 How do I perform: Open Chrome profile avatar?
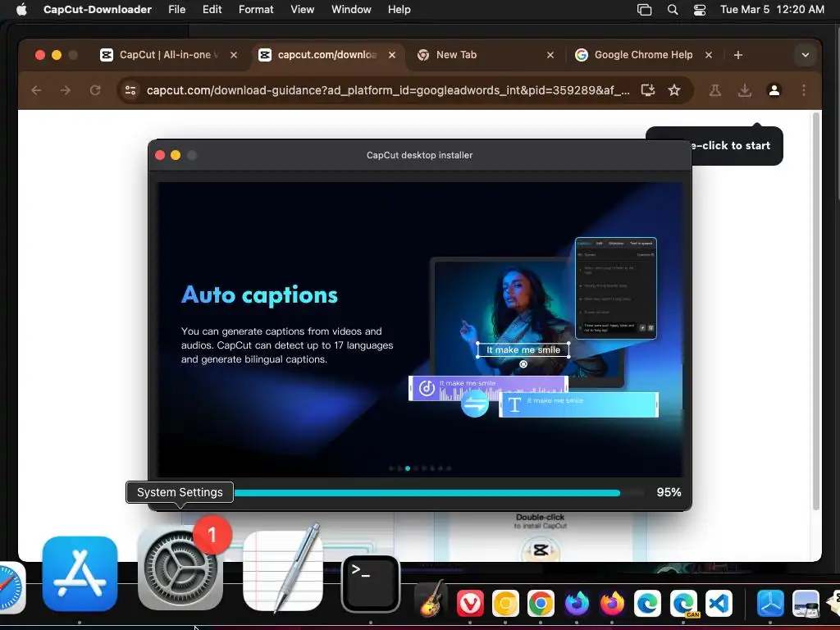tap(774, 90)
